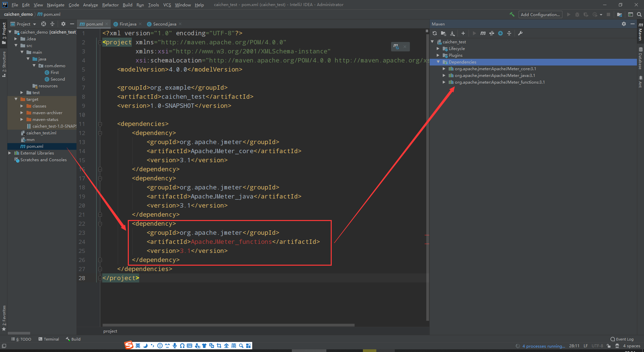Screen dimensions: 644x352
Task: Download Maven sources and documentation
Action: (x=452, y=33)
